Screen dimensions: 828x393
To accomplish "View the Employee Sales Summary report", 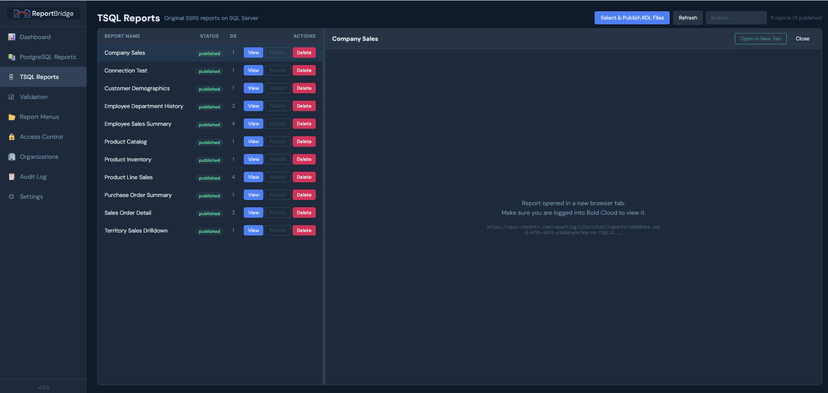I will tap(253, 124).
